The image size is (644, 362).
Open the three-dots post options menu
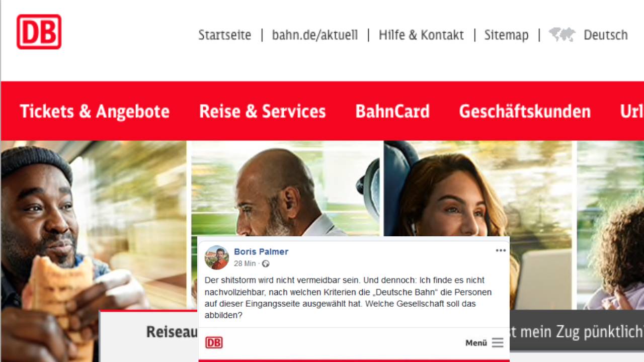[x=501, y=250]
